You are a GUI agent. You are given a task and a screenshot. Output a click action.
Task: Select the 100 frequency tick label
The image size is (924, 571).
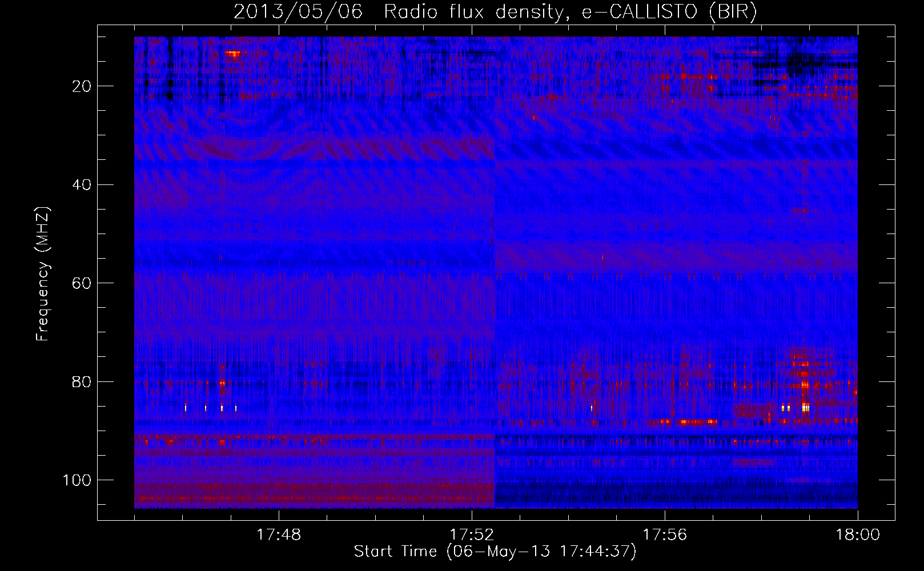(77, 480)
